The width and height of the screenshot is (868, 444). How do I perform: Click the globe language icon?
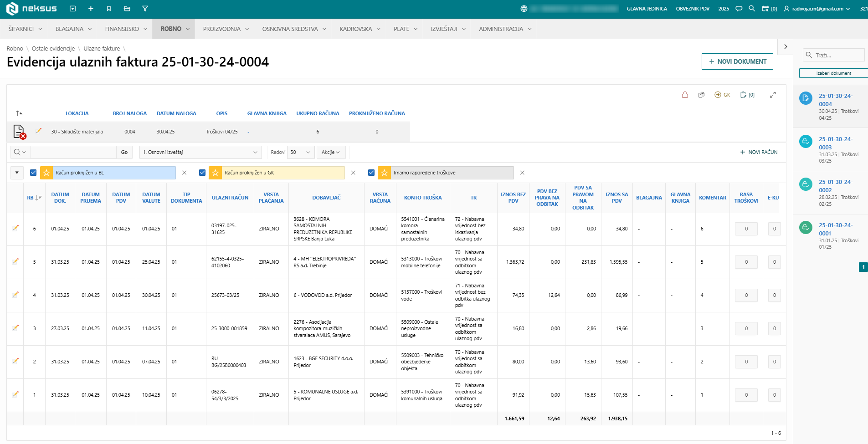[x=524, y=9]
